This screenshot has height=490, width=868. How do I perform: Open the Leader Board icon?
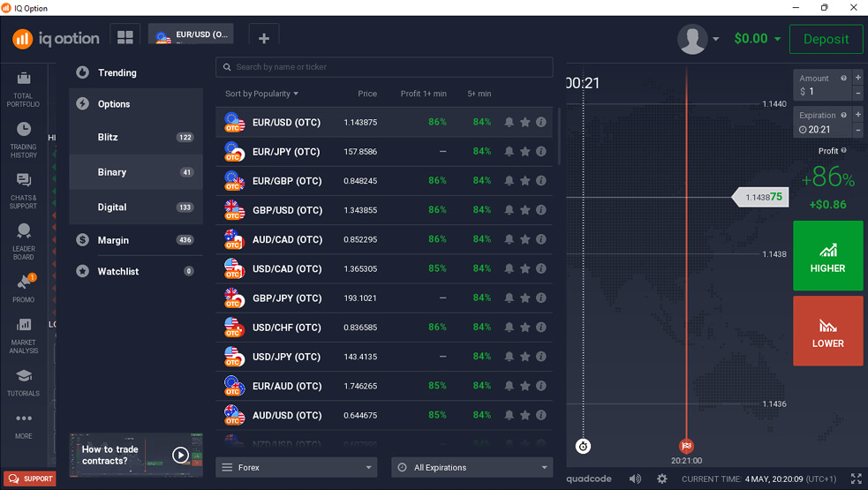click(23, 241)
